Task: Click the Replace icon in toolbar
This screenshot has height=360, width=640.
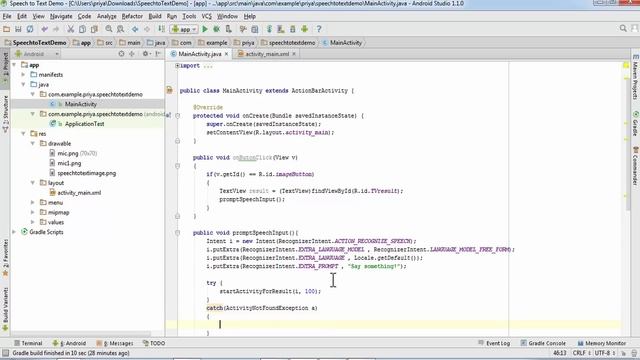Action: pyautogui.click(x=120, y=29)
